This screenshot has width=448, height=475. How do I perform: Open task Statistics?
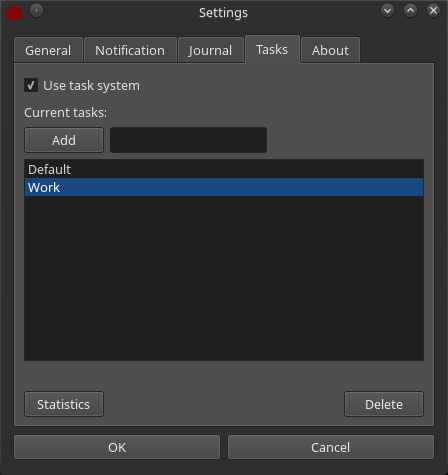click(x=64, y=404)
